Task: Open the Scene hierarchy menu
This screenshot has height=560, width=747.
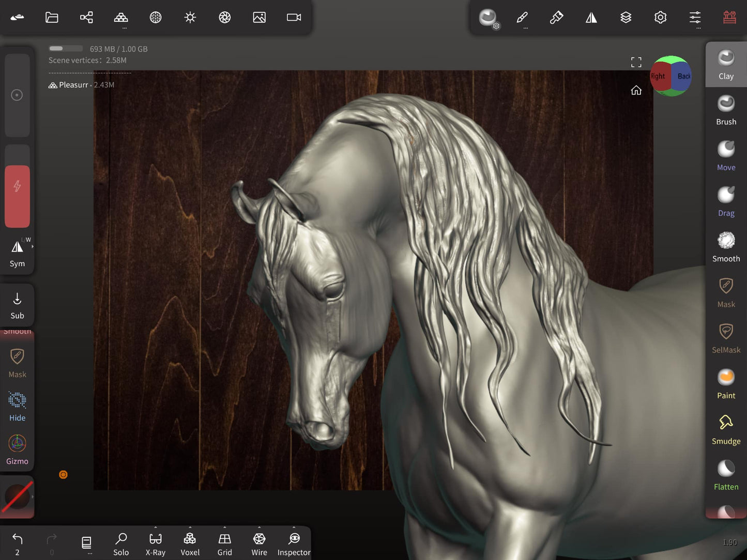Action: 86,18
